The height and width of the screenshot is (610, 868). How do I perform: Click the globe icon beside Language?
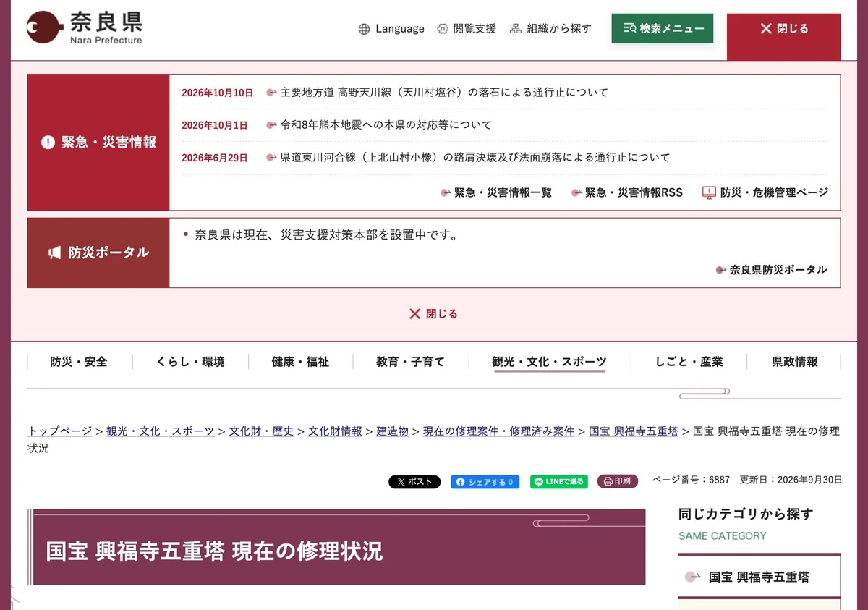pos(364,29)
